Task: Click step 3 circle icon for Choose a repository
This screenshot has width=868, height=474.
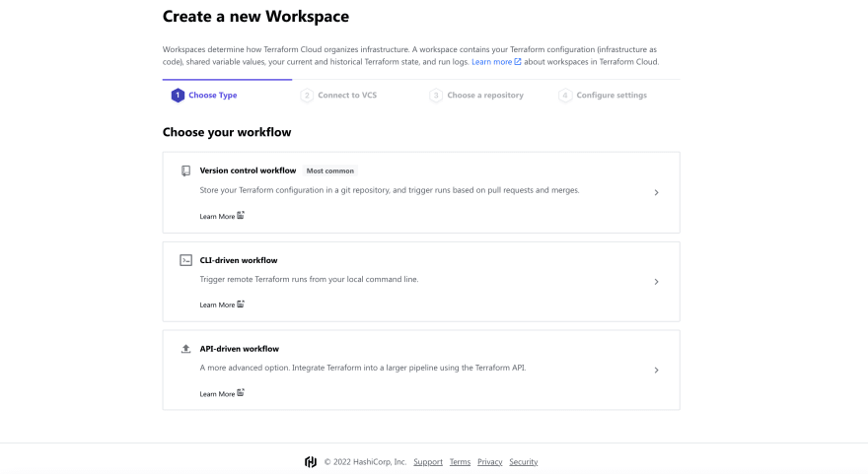Action: [436, 96]
